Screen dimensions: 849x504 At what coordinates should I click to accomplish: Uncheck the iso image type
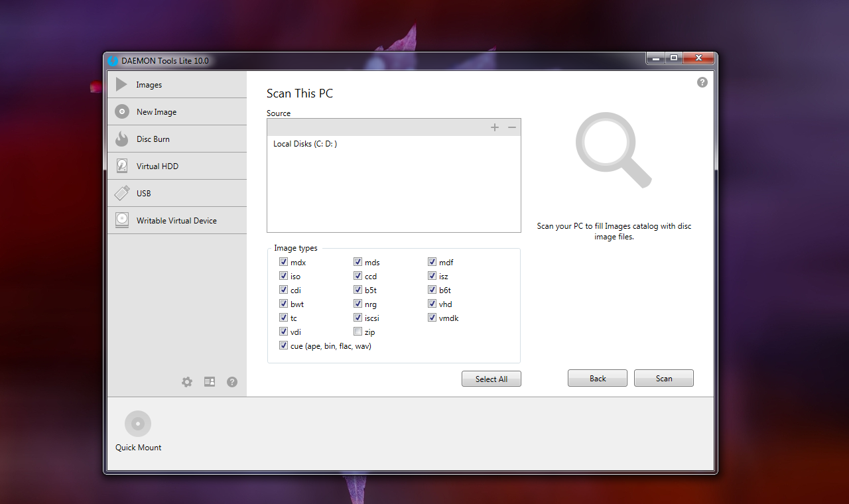coord(284,276)
